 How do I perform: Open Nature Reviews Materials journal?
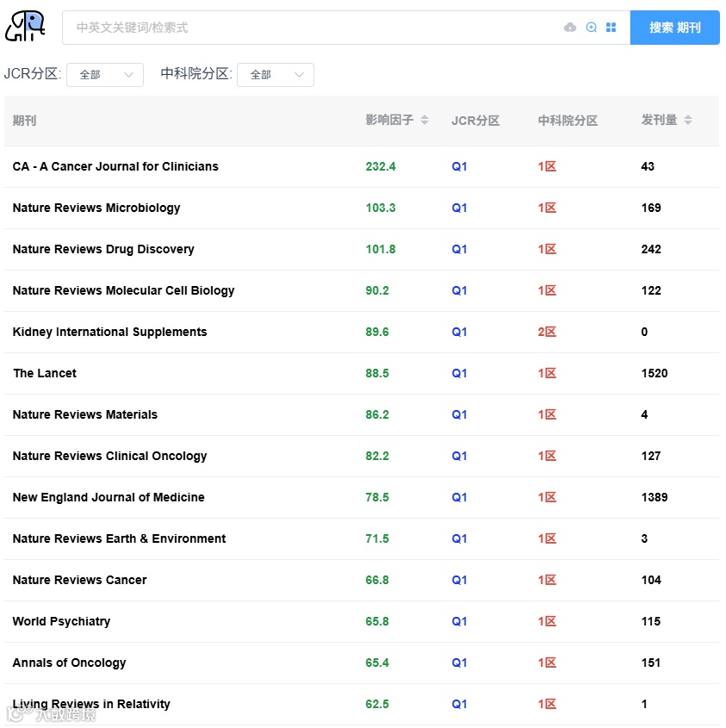pyautogui.click(x=85, y=414)
